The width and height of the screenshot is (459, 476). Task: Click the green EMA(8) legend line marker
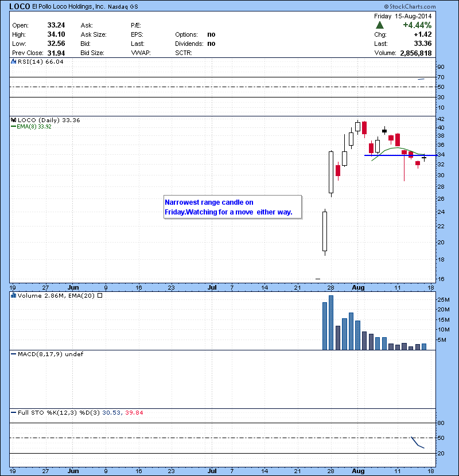coord(13,127)
